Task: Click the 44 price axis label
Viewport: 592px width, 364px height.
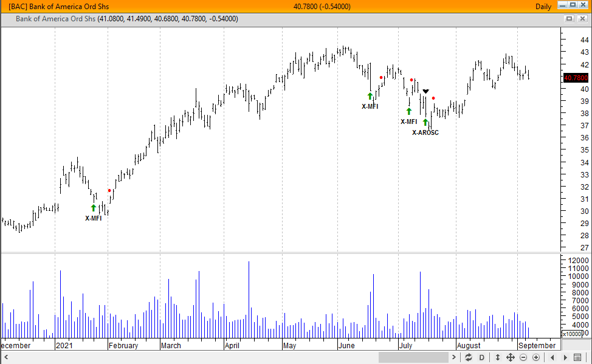Action: 585,39
